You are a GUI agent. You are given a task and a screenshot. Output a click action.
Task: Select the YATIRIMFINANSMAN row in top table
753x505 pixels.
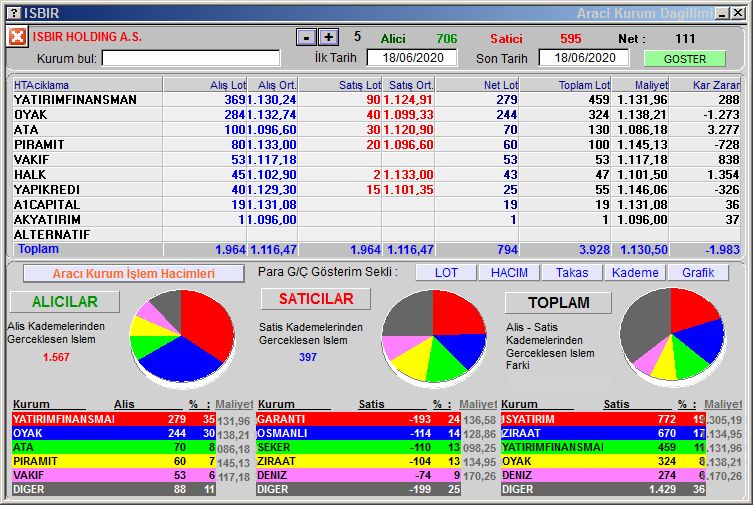(376, 99)
